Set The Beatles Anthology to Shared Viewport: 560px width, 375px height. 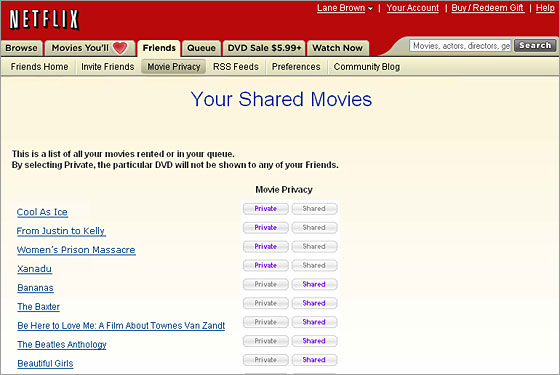[x=314, y=341]
